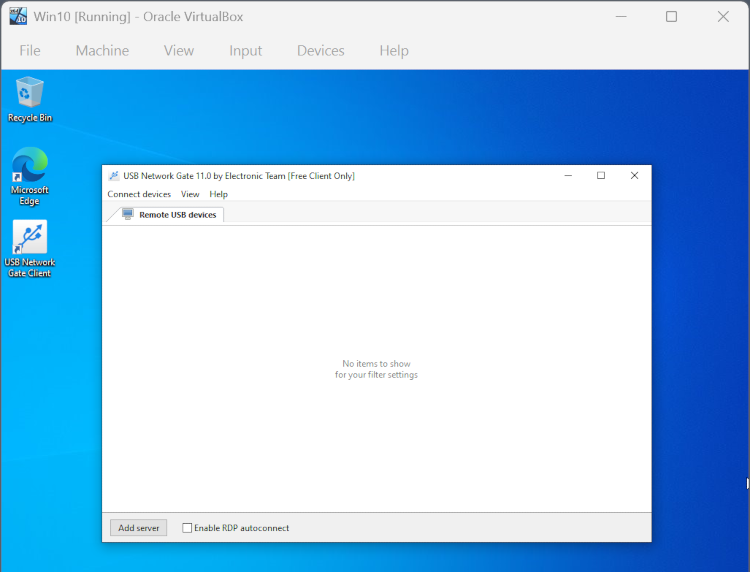Viewport: 750px width, 572px height.
Task: Open the Connect devices menu
Action: [139, 194]
